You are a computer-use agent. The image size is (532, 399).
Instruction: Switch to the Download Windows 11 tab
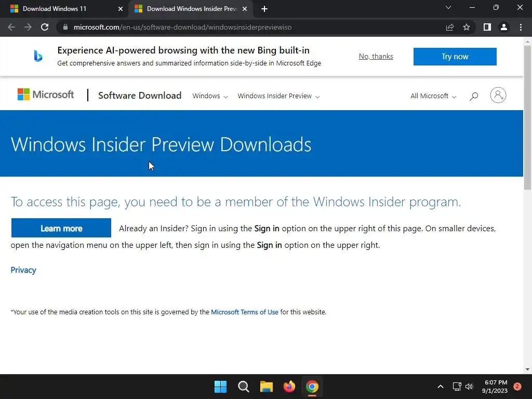pyautogui.click(x=64, y=9)
